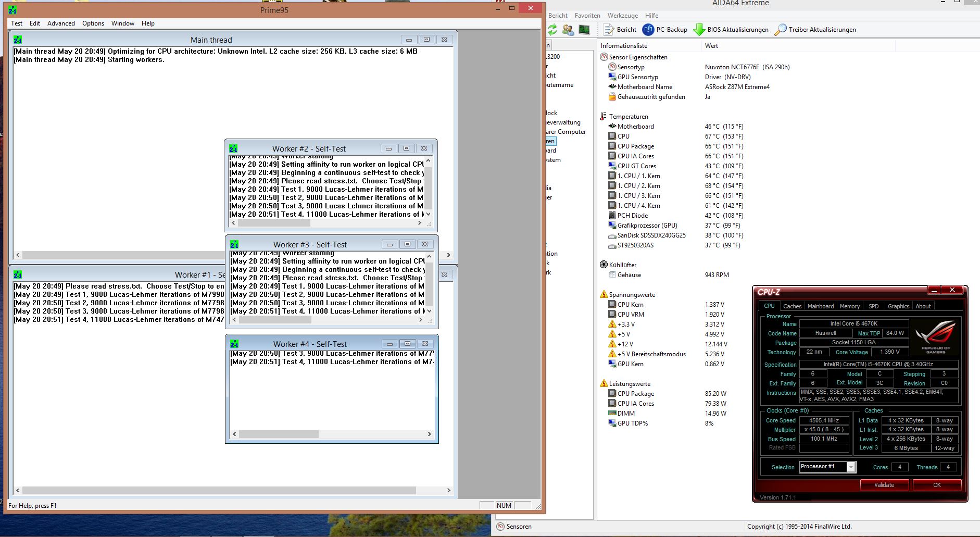
Task: Click Worker #3 vertical scrollbar down arrow
Action: click(430, 311)
